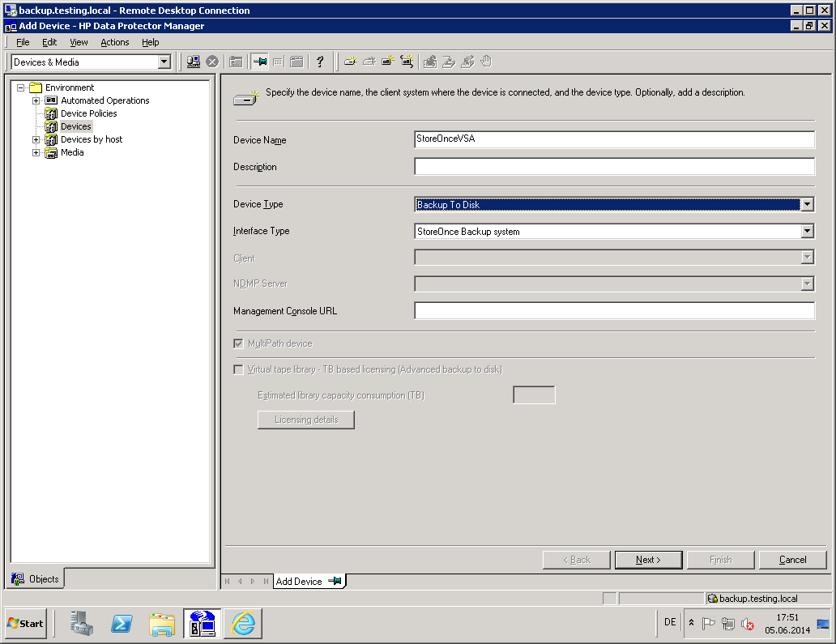836x644 pixels.
Task: Open the Device Type dropdown
Action: click(x=807, y=204)
